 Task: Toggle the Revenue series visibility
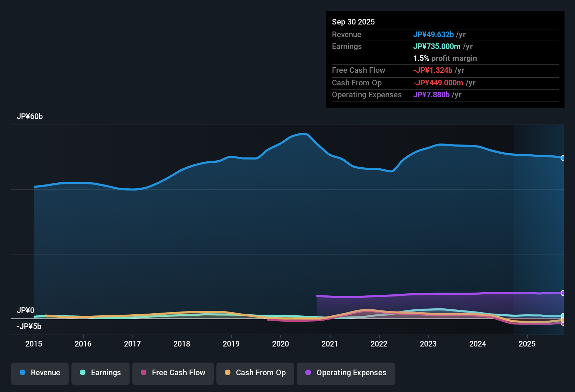pos(40,373)
